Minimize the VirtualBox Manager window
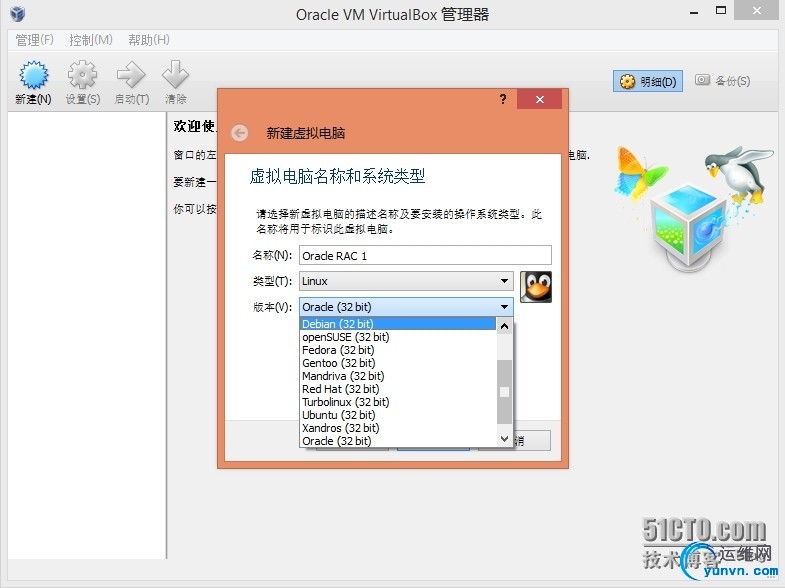Image resolution: width=785 pixels, height=588 pixels. click(x=694, y=12)
